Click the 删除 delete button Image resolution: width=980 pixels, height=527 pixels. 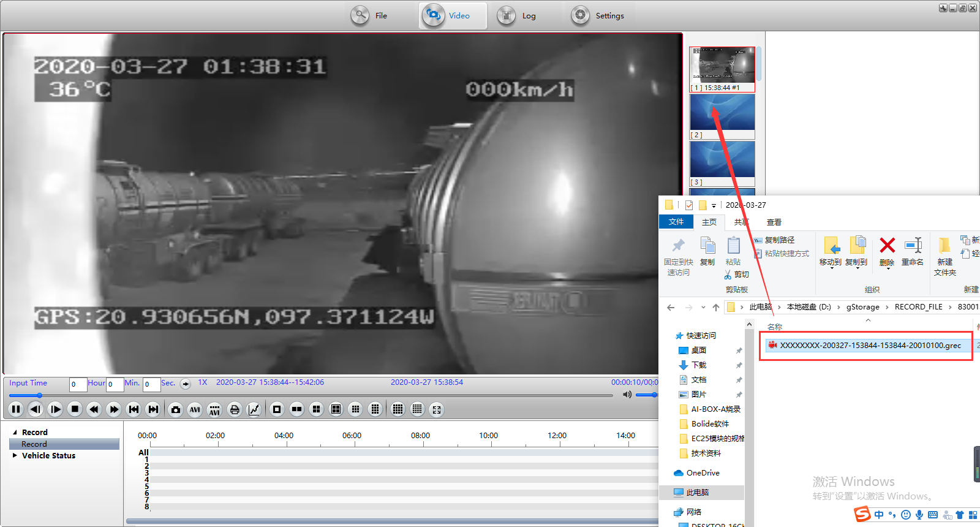pos(887,252)
